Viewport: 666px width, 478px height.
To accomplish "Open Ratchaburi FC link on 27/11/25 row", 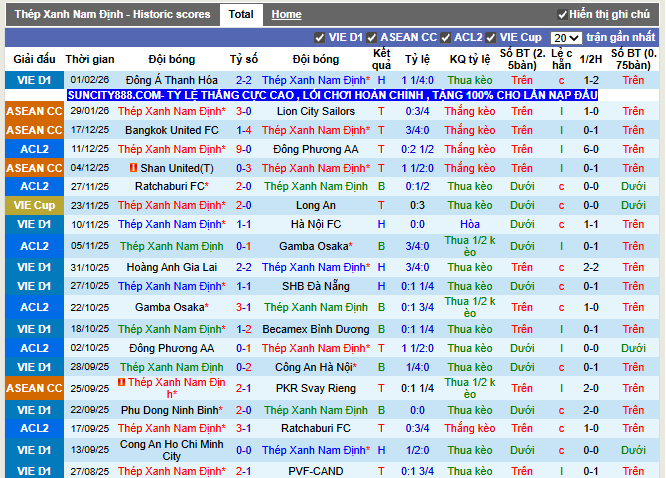I will point(169,187).
